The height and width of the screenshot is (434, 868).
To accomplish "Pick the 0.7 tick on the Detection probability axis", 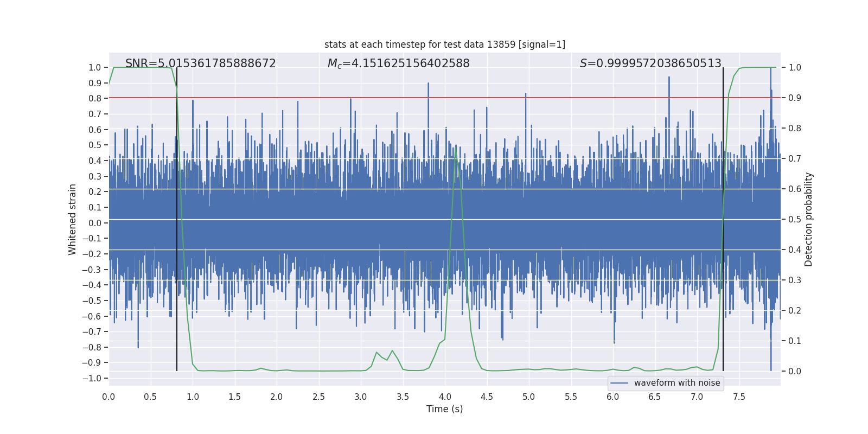I will [x=795, y=159].
